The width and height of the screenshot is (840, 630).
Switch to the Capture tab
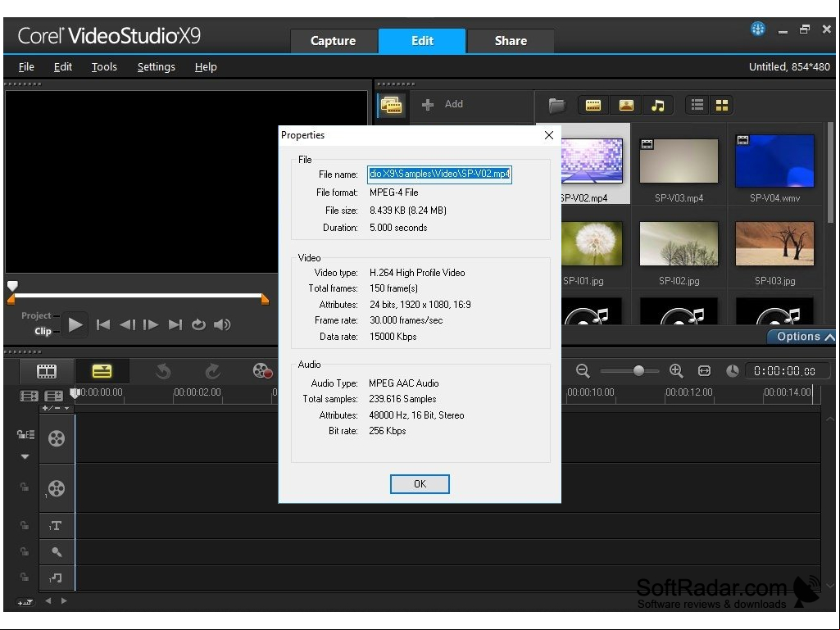point(334,41)
